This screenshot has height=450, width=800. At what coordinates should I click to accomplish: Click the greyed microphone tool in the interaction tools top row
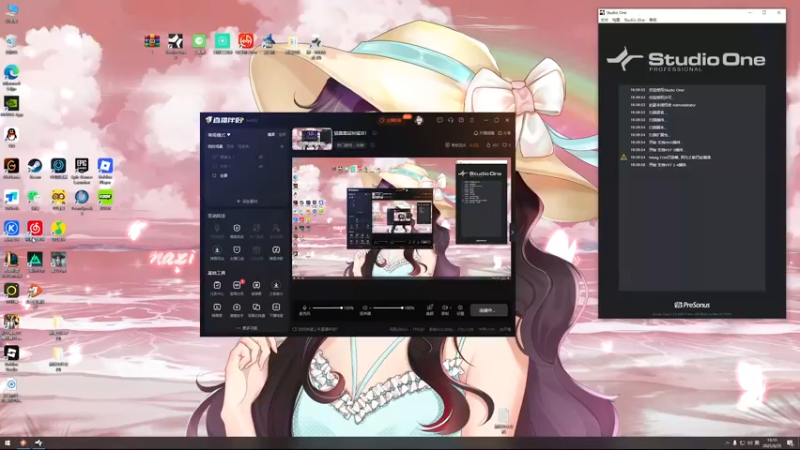pyautogui.click(x=217, y=229)
